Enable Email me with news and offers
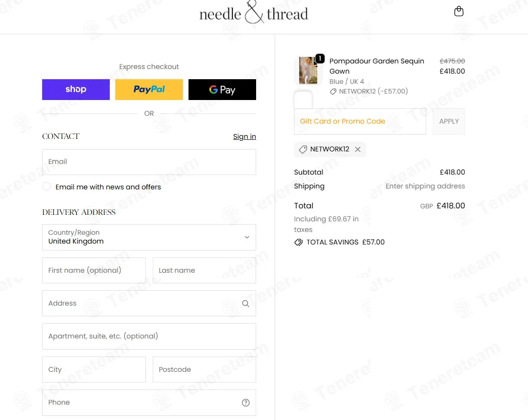Image resolution: width=528 pixels, height=420 pixels. click(46, 187)
